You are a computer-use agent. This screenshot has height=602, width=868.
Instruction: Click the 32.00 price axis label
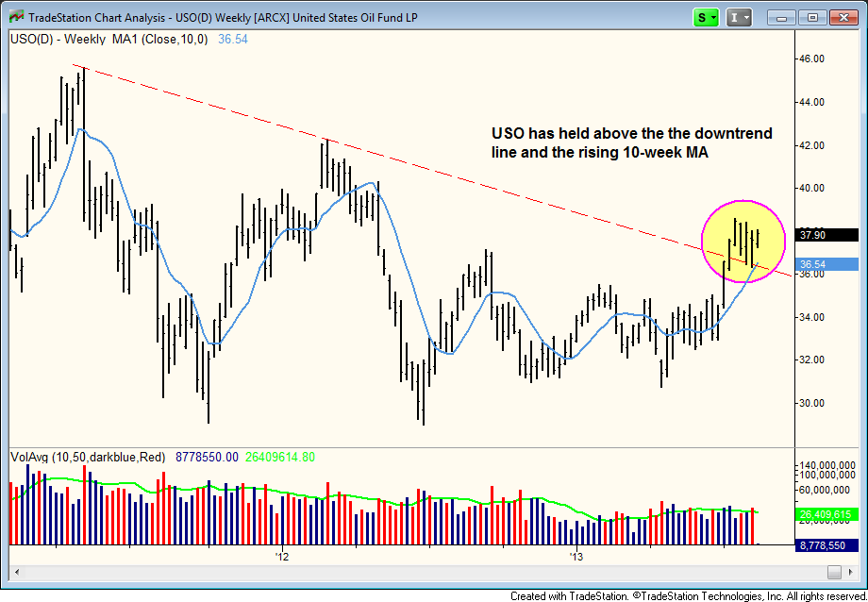coord(812,360)
